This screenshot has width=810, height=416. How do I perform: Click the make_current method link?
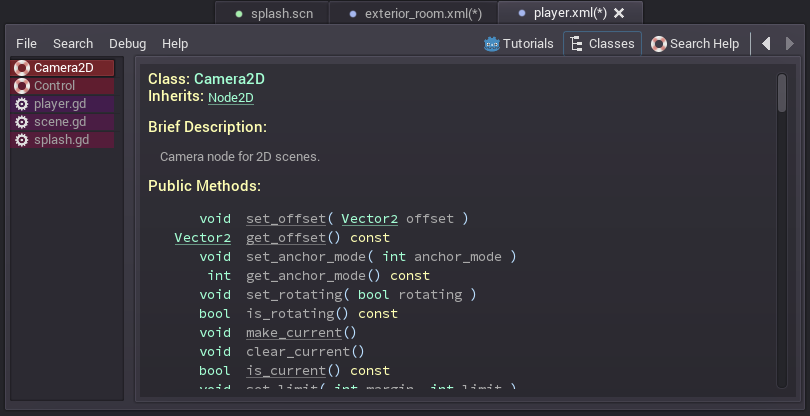pos(295,332)
